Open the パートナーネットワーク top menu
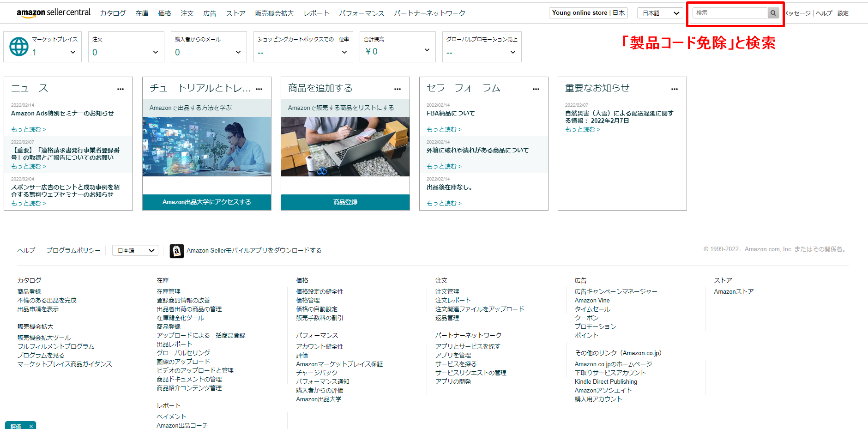 (430, 13)
